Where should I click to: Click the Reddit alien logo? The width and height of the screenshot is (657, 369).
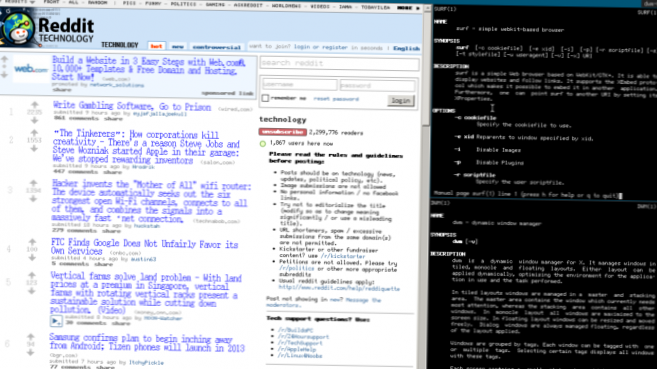click(x=18, y=29)
